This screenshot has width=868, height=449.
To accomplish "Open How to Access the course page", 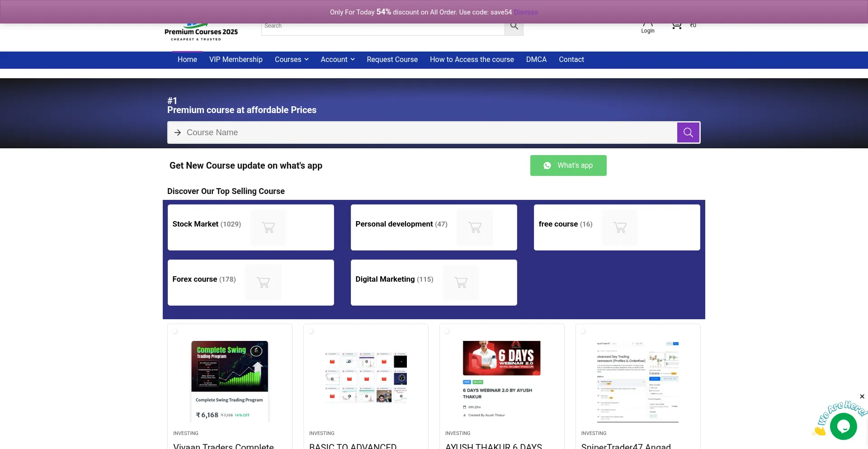I will [472, 60].
